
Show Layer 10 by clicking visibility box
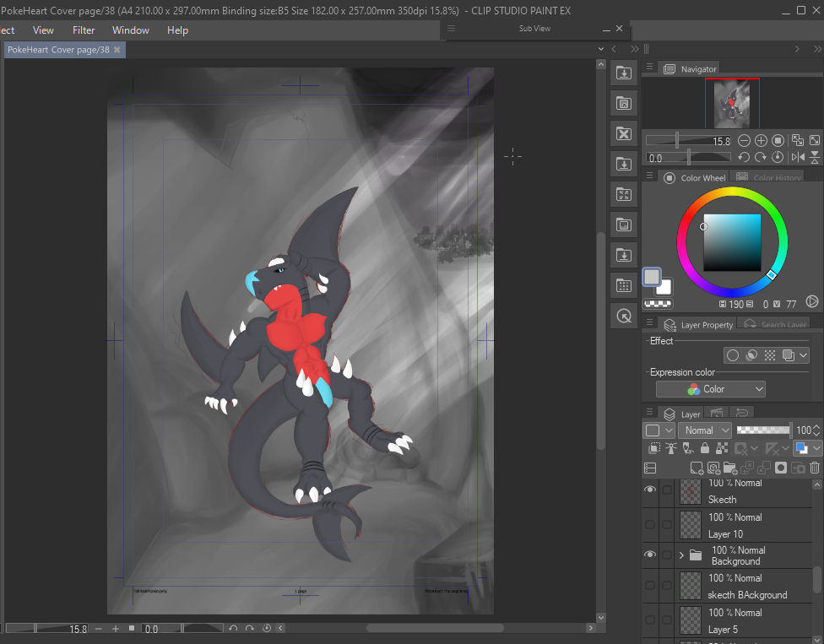[650, 525]
